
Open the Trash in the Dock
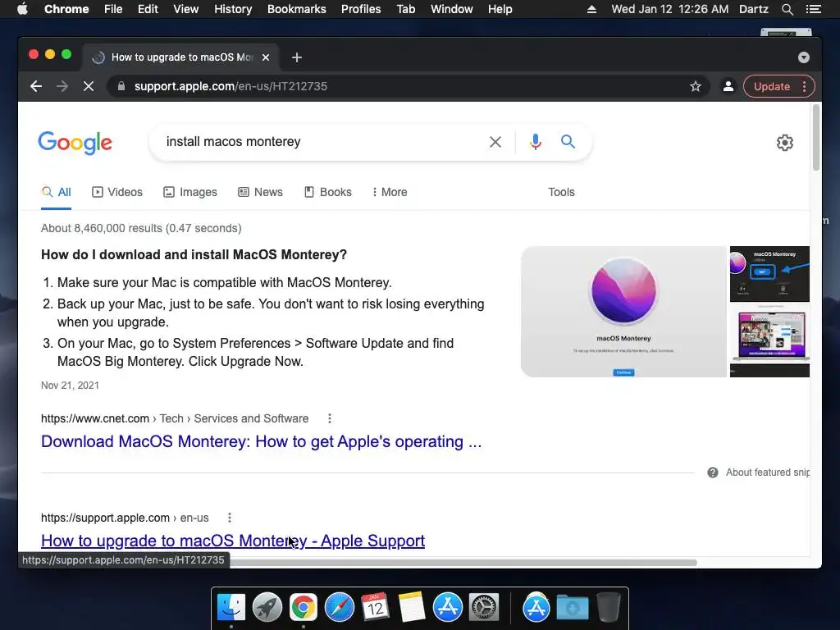pyautogui.click(x=609, y=608)
